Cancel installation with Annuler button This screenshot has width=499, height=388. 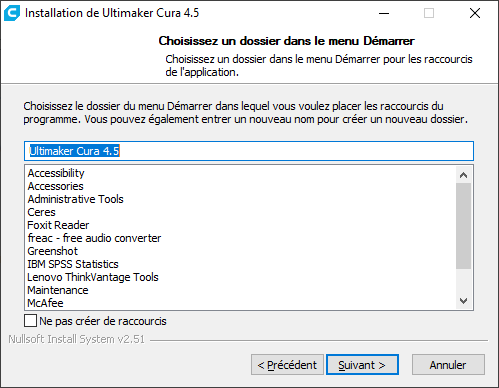448,365
